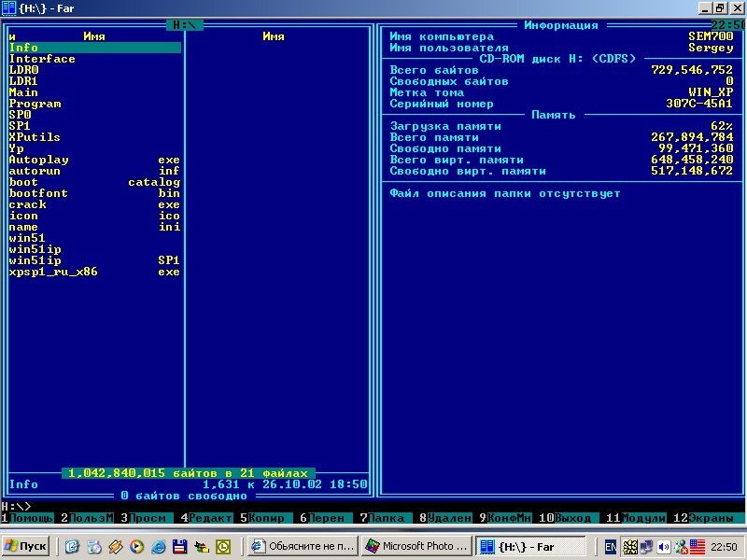This screenshot has width=747, height=560.
Task: Open the 9 КонфМн config menu
Action: 504,518
